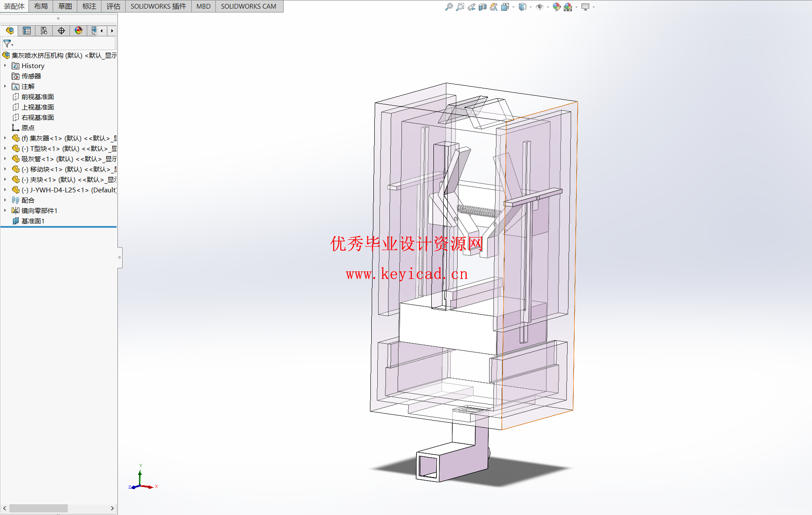Click the Display Style cube icon
The image size is (812, 515).
pyautogui.click(x=522, y=7)
